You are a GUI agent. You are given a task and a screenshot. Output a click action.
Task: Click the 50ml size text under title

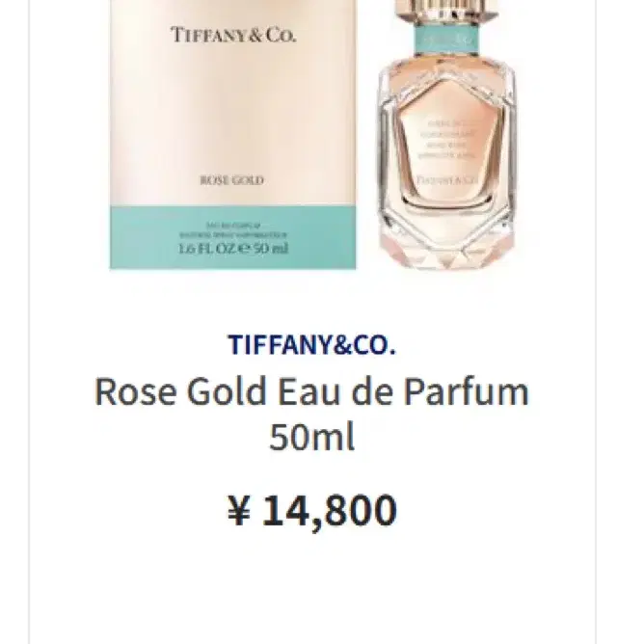point(312,438)
